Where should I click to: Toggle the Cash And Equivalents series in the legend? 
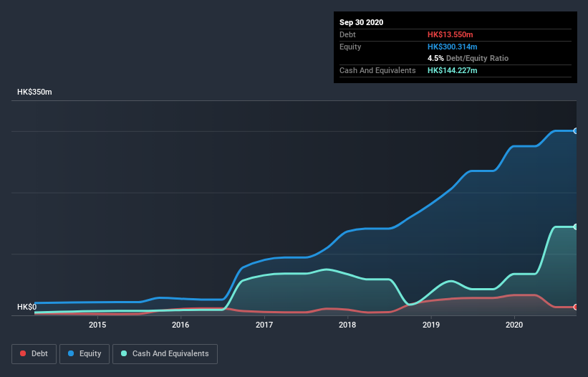[165, 354]
